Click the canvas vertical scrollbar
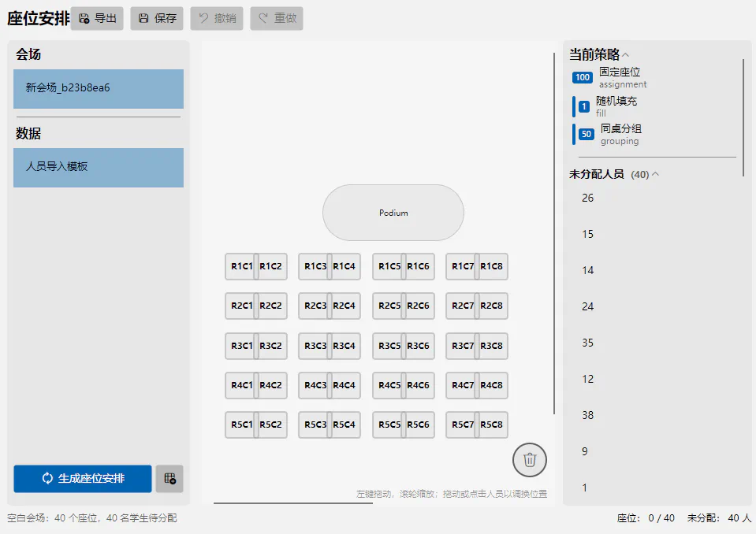Image resolution: width=756 pixels, height=534 pixels. (554, 234)
